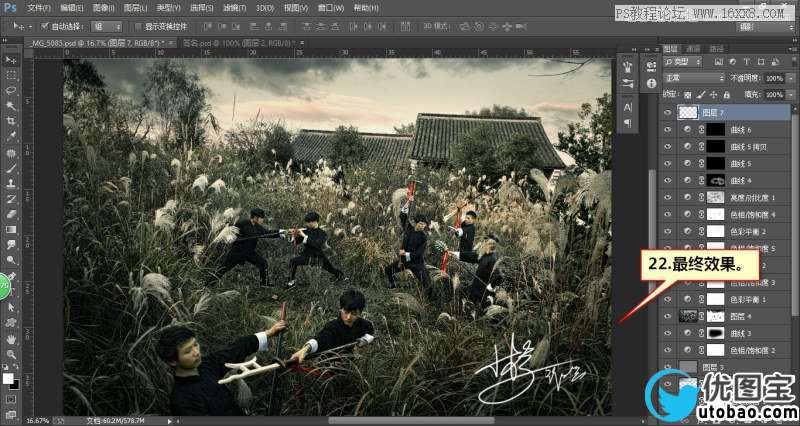
Task: Open the Character panel (A| icon)
Action: pos(628,107)
